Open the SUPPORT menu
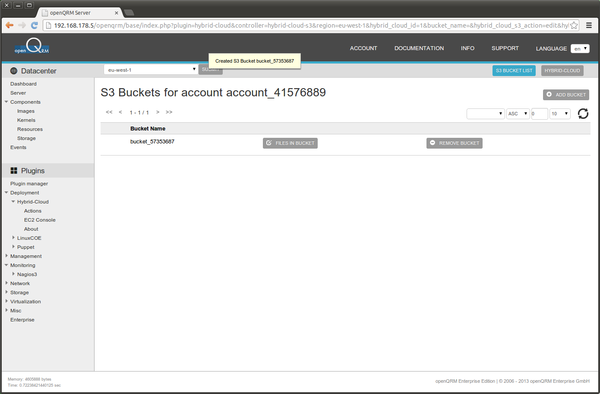 point(505,48)
